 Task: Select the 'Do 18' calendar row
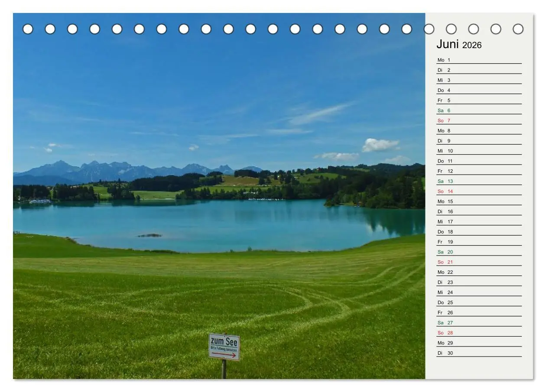479,232
